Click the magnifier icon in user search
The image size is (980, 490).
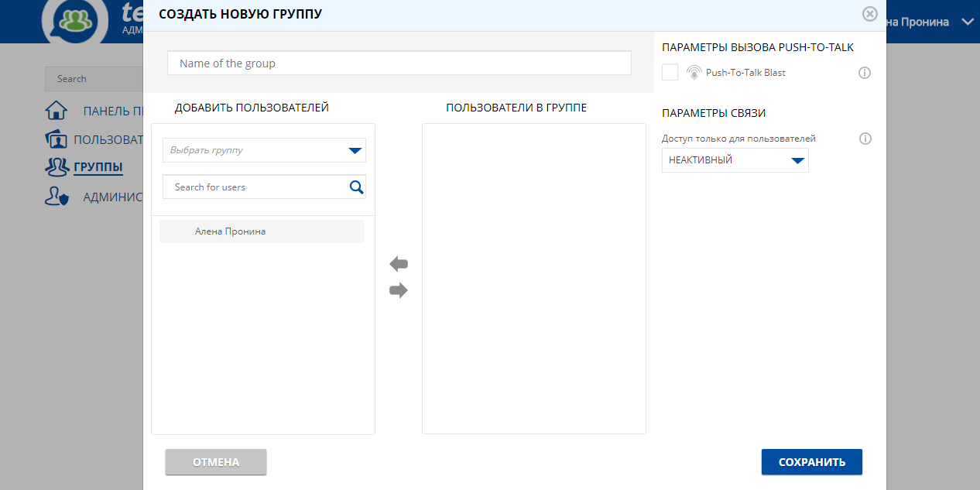coord(356,187)
